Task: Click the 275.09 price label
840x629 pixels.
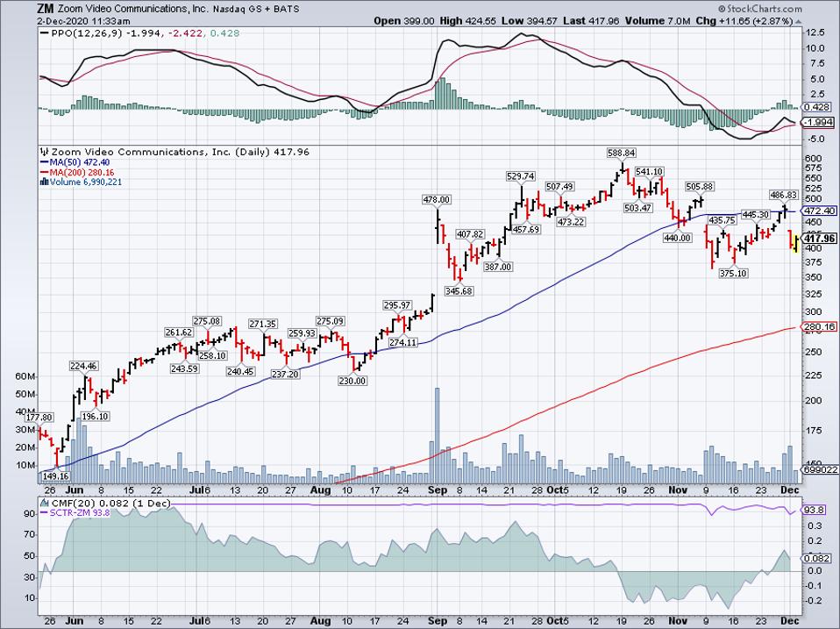Action: point(330,321)
